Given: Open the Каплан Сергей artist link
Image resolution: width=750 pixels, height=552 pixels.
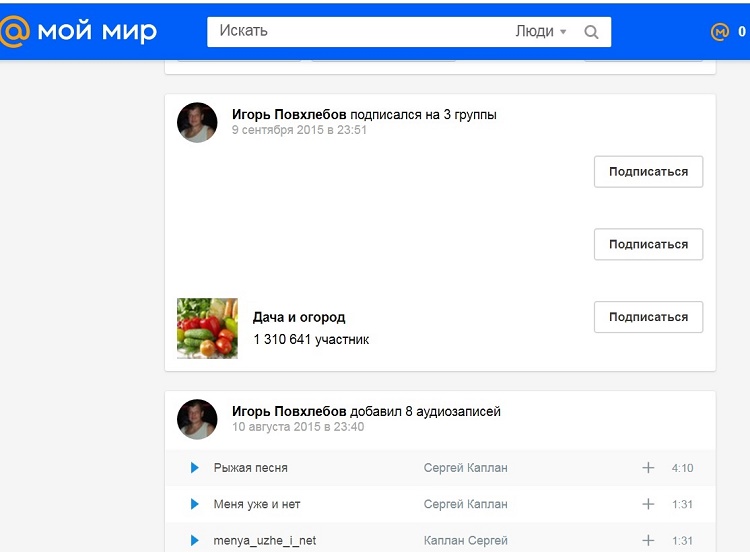Looking at the screenshot, I should click(x=465, y=541).
